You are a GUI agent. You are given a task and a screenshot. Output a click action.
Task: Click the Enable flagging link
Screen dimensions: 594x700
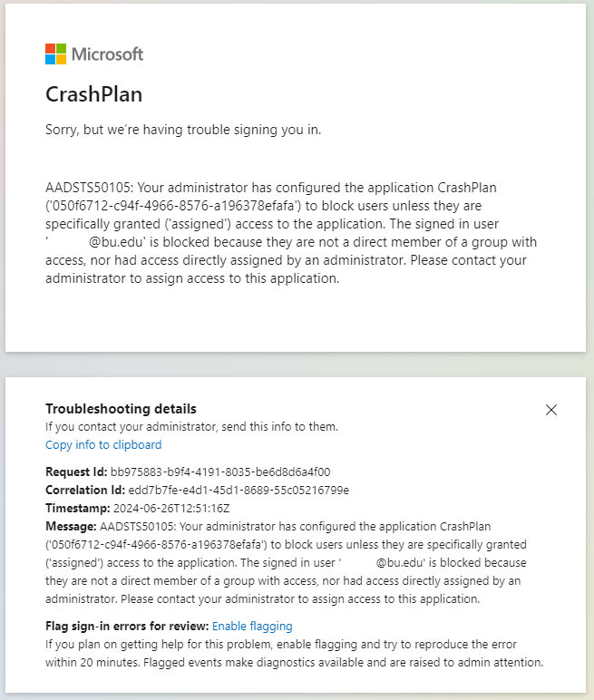252,626
